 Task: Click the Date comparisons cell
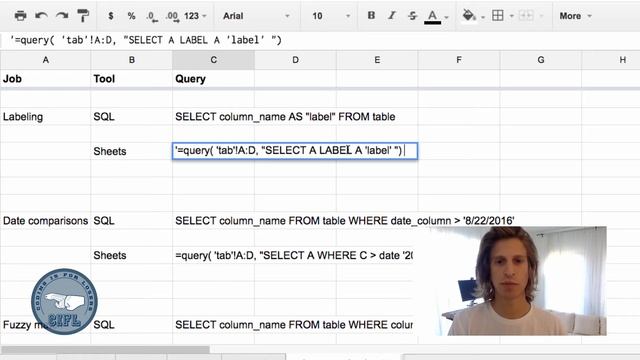[45, 221]
